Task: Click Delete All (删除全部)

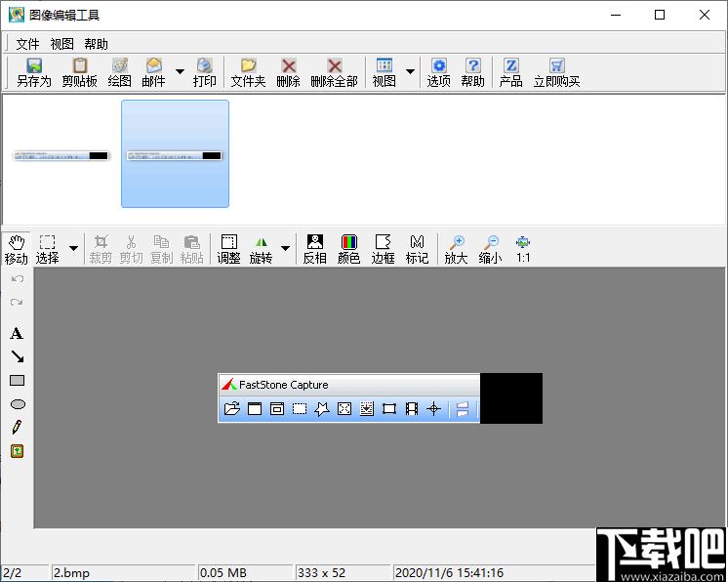Action: [334, 73]
